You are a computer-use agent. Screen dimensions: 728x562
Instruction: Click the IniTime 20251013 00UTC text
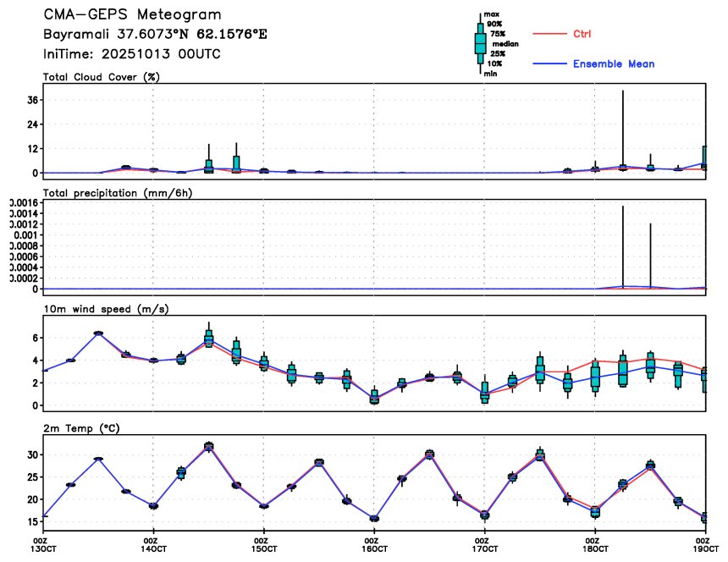[132, 54]
